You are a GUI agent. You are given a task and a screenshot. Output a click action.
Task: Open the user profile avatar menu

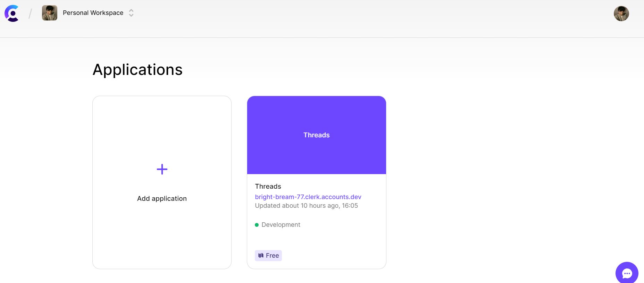pos(621,14)
